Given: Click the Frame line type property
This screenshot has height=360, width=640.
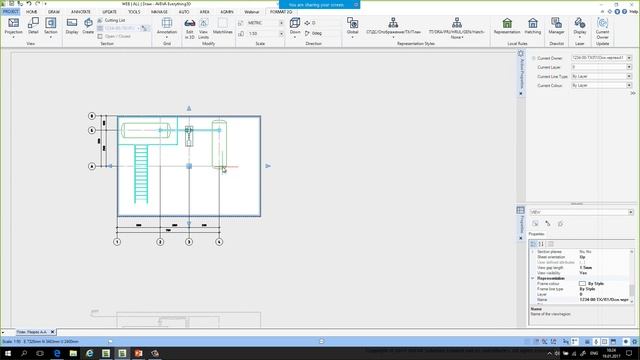Looking at the screenshot, I should (580, 289).
